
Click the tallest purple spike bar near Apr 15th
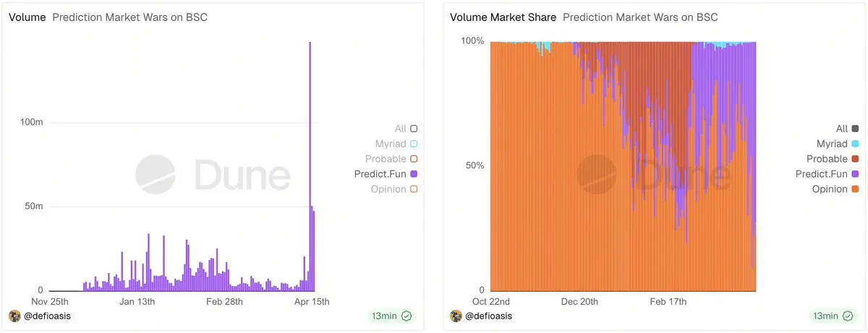coord(310,144)
